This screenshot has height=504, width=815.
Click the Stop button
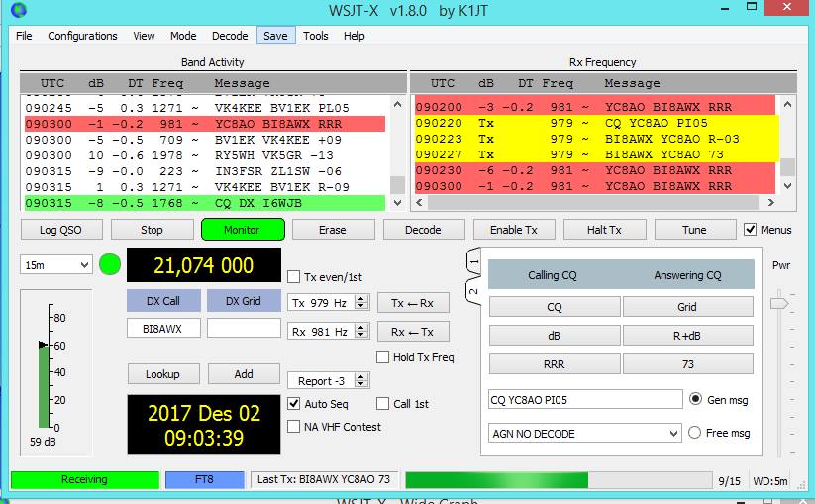click(152, 229)
